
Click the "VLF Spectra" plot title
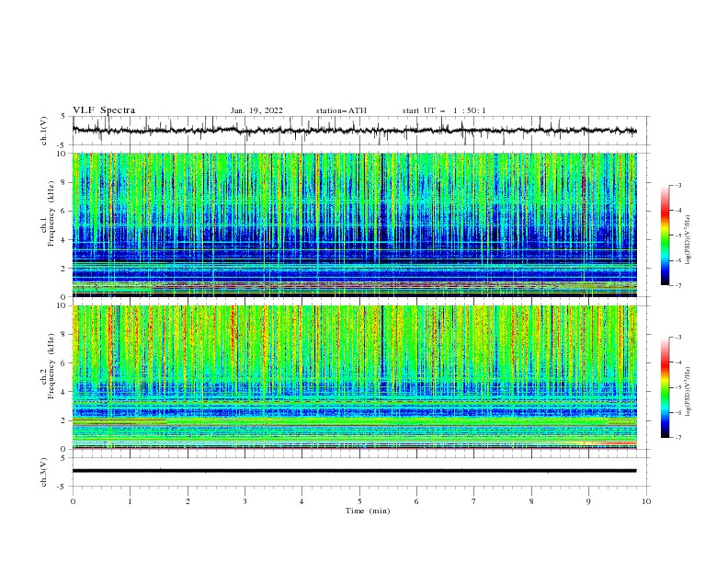coord(104,110)
